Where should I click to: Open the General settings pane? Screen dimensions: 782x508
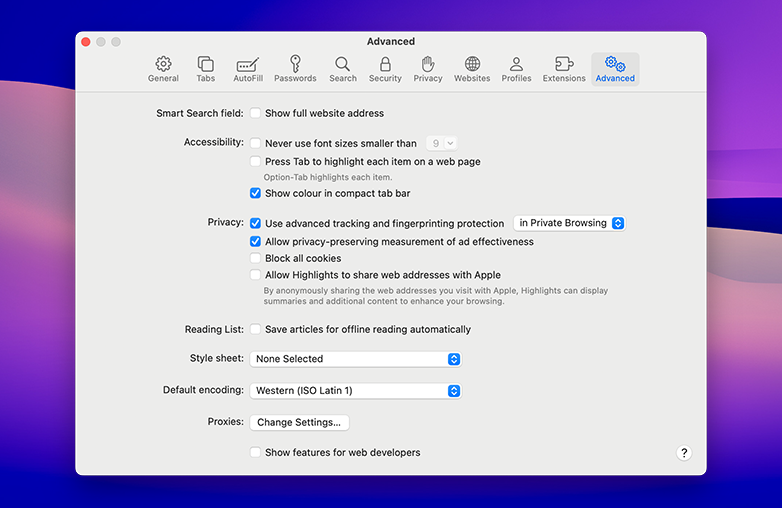click(x=163, y=69)
